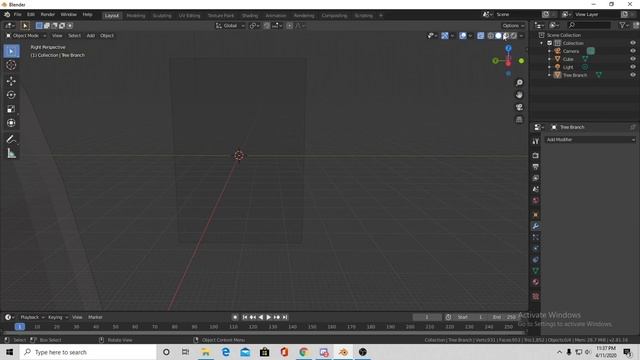The height and width of the screenshot is (360, 640).
Task: Toggle camera view icon in viewport
Action: pos(519,107)
